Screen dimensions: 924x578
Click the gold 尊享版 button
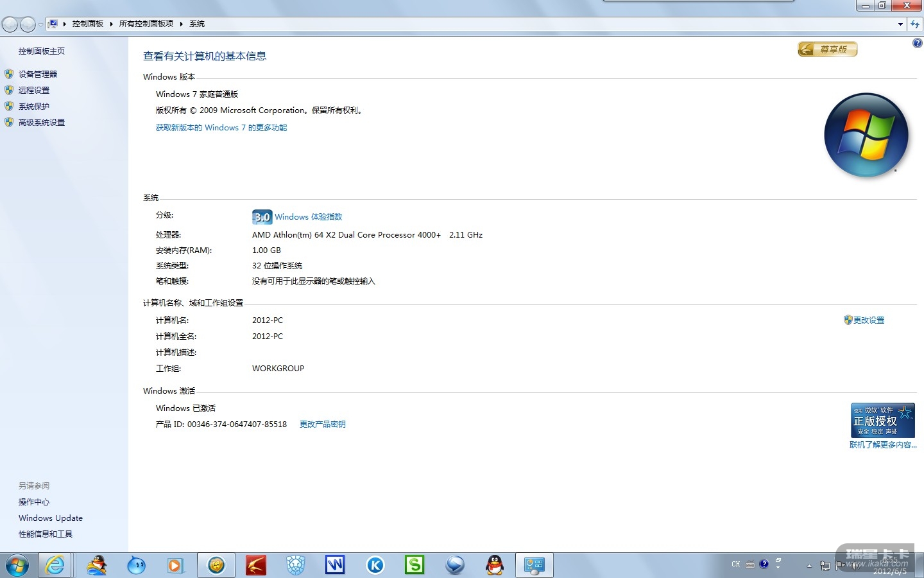pyautogui.click(x=828, y=49)
